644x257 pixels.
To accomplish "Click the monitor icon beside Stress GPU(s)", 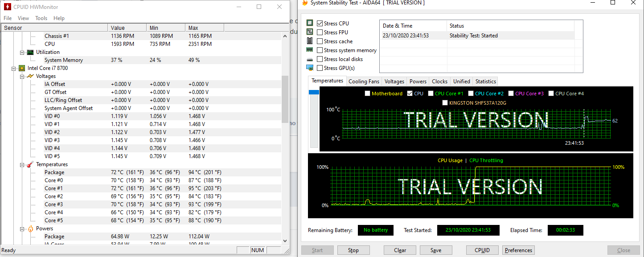I will pyautogui.click(x=310, y=68).
